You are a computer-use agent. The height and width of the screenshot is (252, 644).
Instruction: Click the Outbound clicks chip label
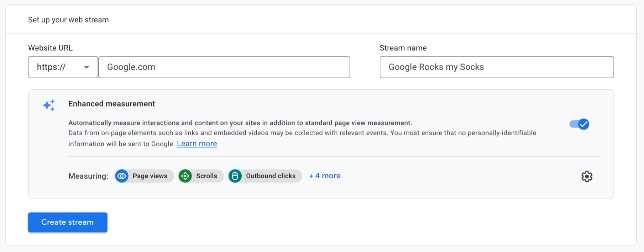[271, 176]
